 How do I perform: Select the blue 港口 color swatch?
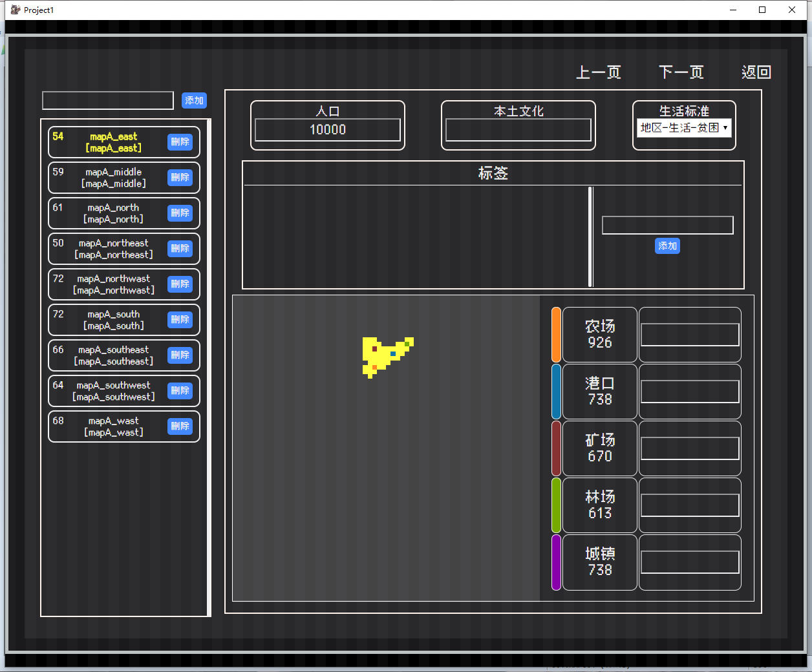point(556,392)
